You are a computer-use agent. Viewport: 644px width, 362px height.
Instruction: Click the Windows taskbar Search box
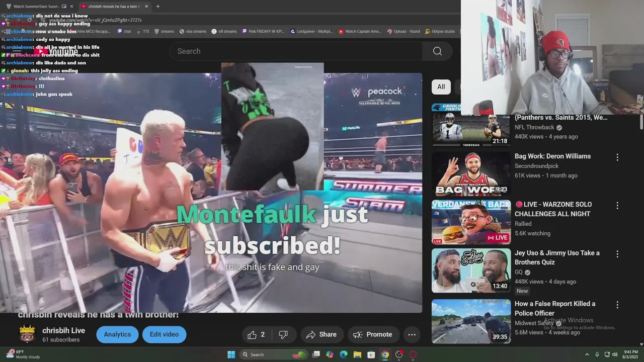[x=274, y=354]
